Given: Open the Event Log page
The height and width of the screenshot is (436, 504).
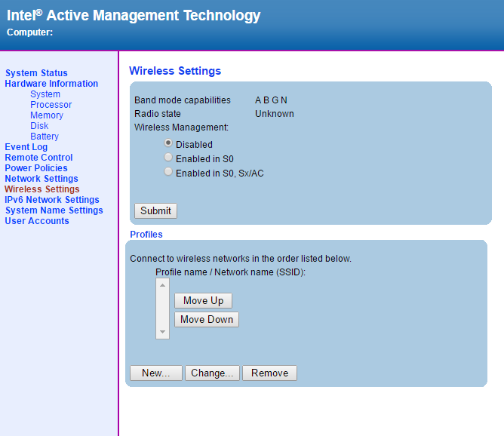Looking at the screenshot, I should click(26, 147).
